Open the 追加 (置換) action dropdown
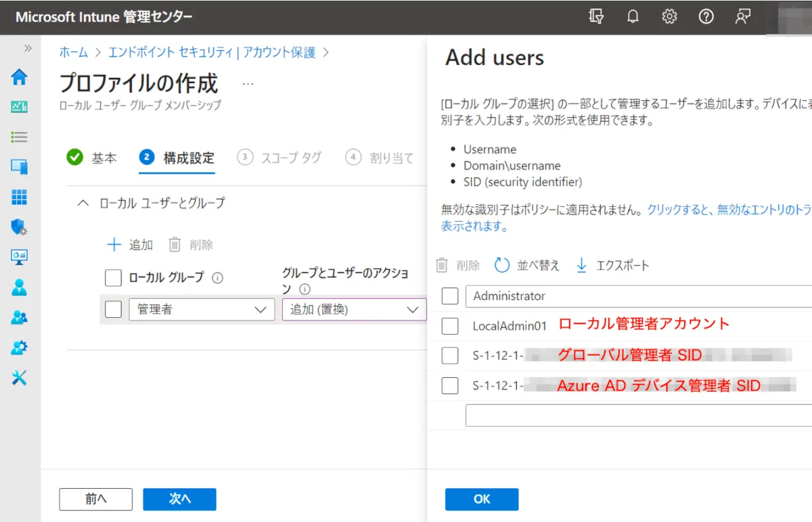 point(354,310)
